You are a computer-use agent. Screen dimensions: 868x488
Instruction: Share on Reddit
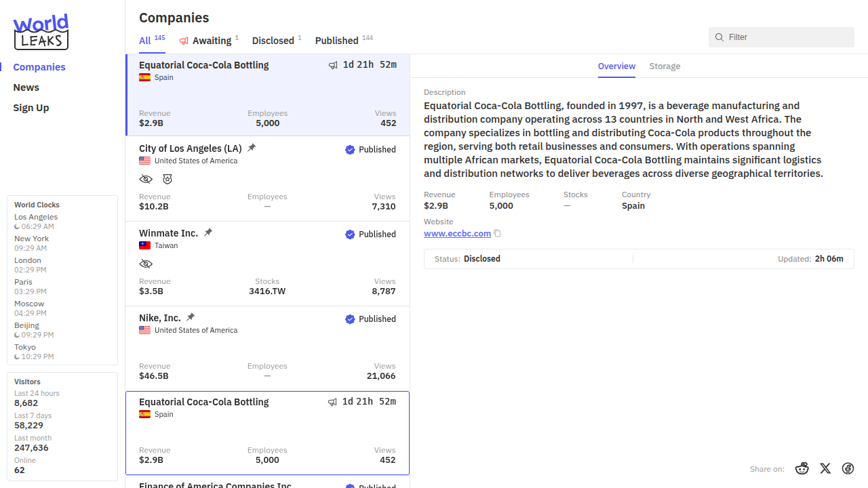802,468
